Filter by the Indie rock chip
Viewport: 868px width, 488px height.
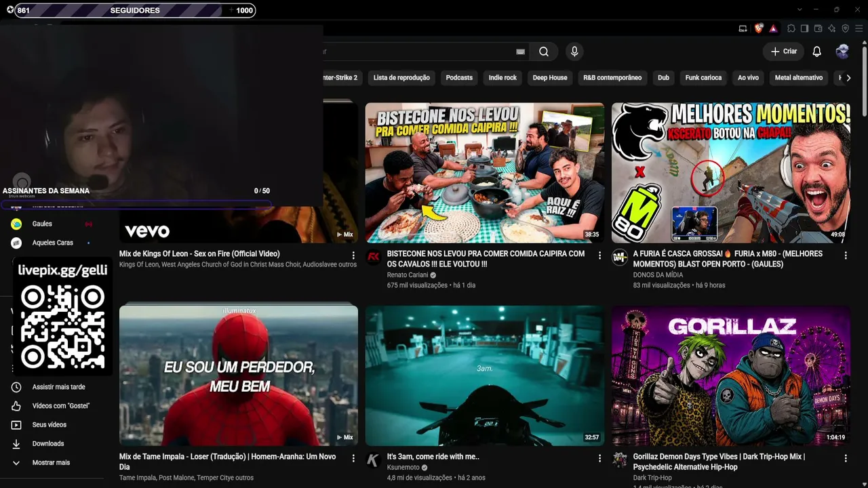[502, 78]
